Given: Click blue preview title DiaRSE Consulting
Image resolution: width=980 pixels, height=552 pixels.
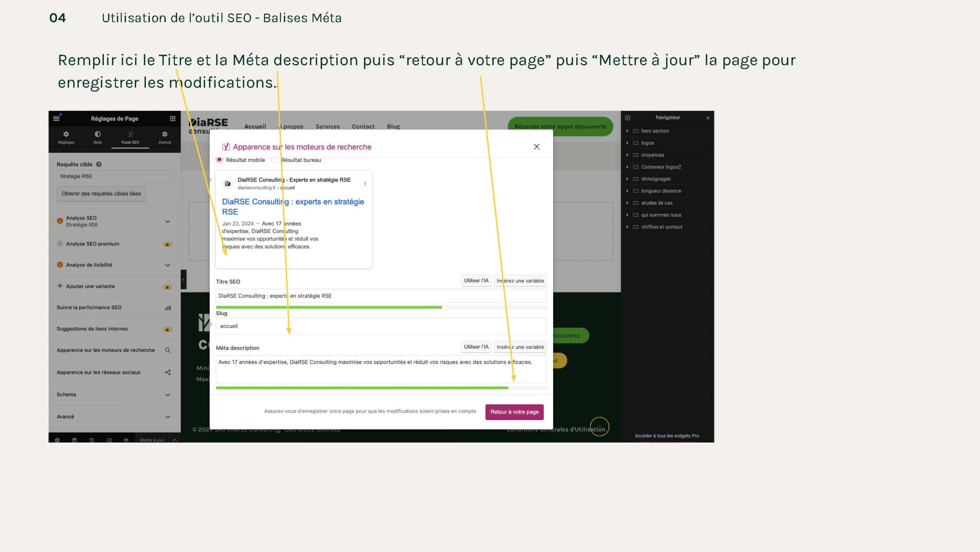Looking at the screenshot, I should [293, 207].
